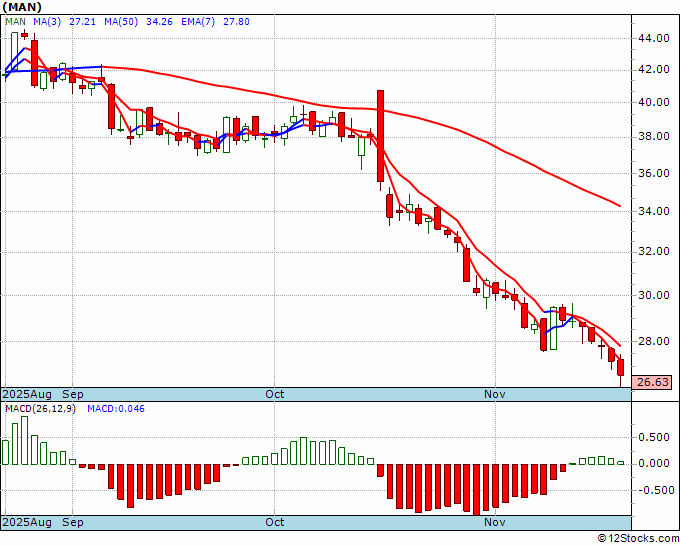Screen dimensions: 680x546
Task: Click the lowest red MACD bar before Nov
Action: [x=477, y=490]
